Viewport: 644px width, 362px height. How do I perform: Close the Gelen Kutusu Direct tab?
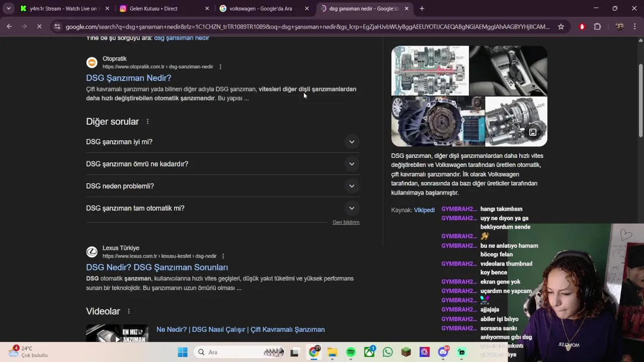[207, 9]
